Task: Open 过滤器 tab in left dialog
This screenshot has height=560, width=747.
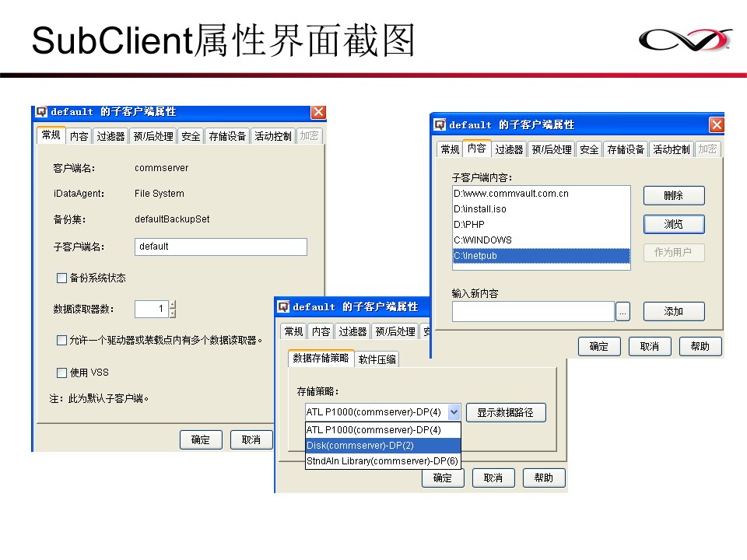Action: (110, 136)
